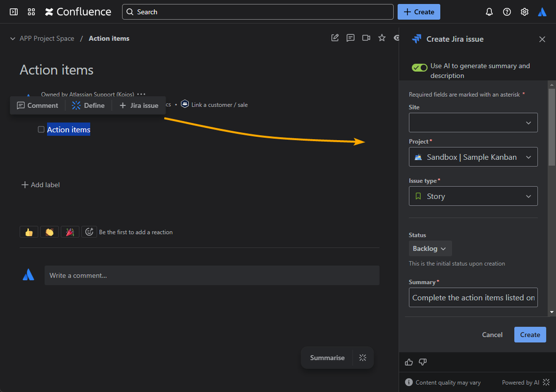This screenshot has width=556, height=392.
Task: Open the Project Sandbox dropdown
Action: (473, 157)
